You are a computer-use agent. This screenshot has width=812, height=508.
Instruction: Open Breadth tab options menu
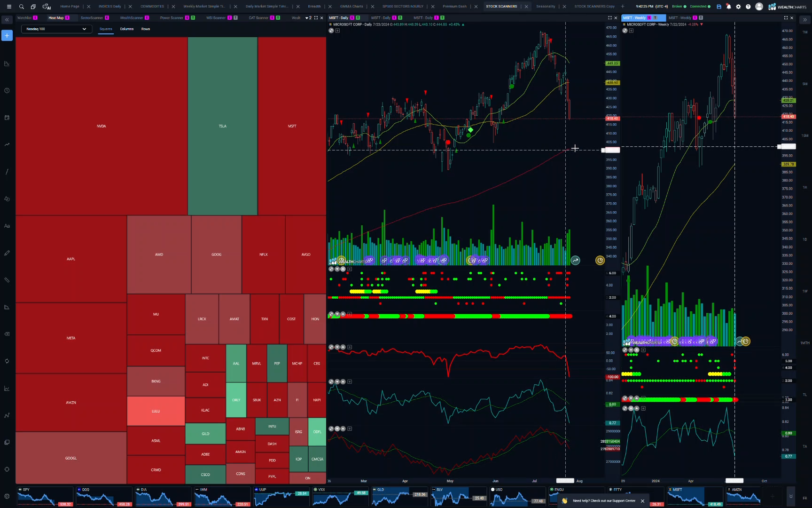point(325,7)
